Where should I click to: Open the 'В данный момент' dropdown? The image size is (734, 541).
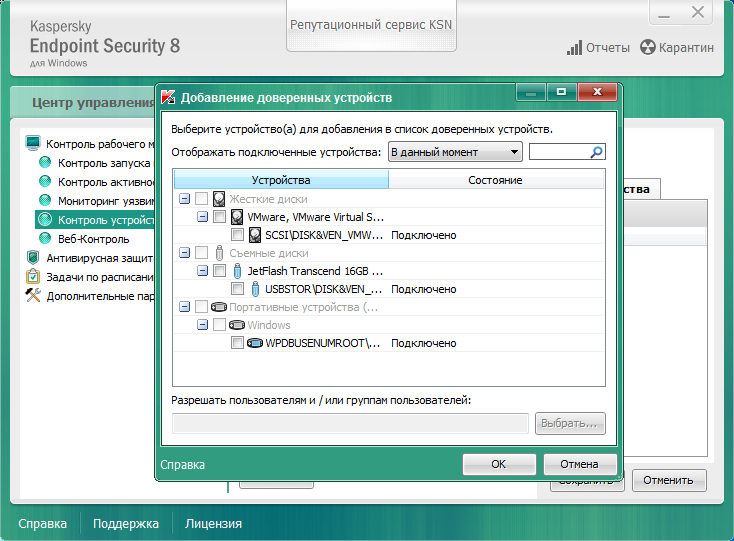point(455,152)
